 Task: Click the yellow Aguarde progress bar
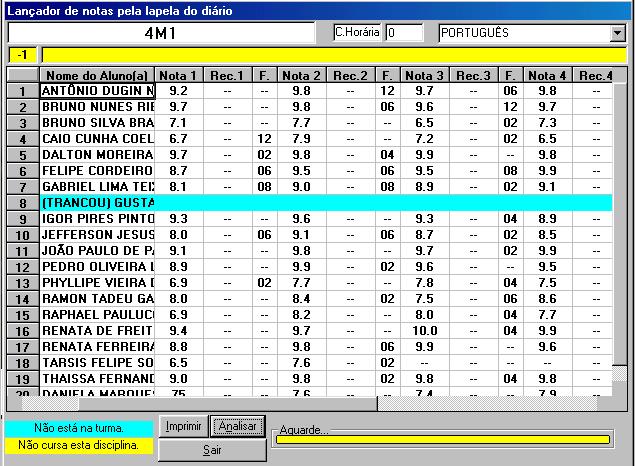coord(443,439)
